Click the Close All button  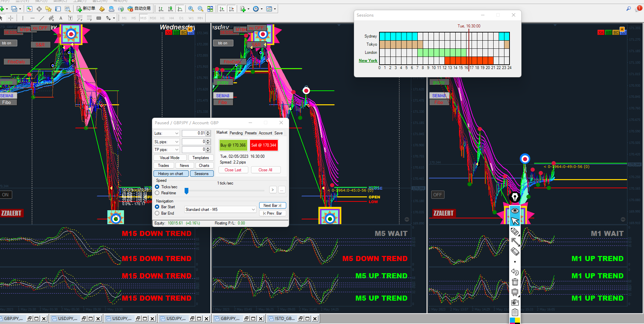click(x=265, y=170)
